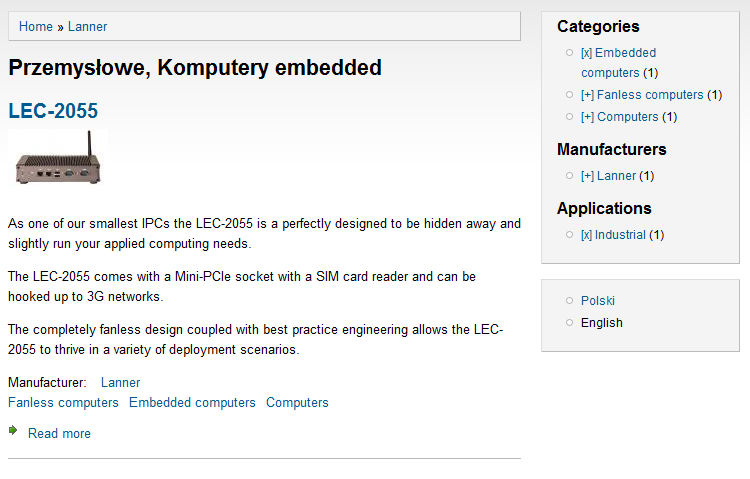This screenshot has height=479, width=750.
Task: Click the Categories heading in sidebar
Action: (598, 26)
